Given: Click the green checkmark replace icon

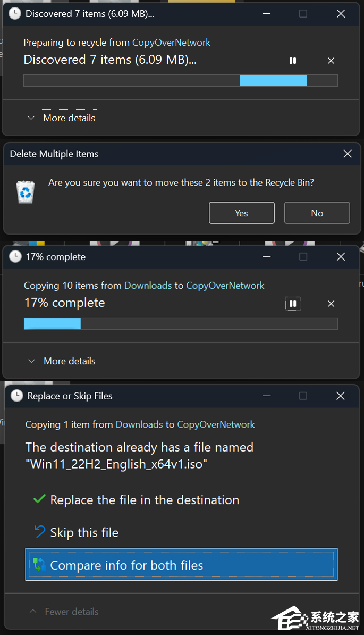Looking at the screenshot, I should [x=39, y=499].
